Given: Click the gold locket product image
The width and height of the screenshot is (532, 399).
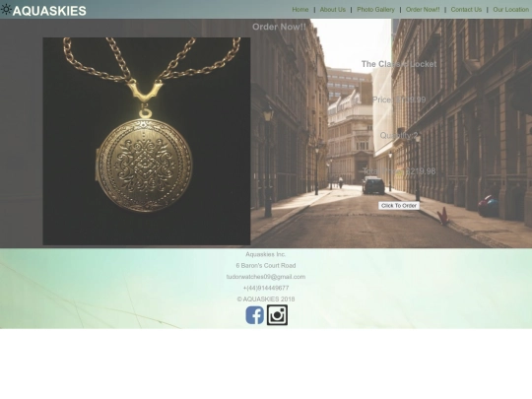Looking at the screenshot, I should pos(147,141).
